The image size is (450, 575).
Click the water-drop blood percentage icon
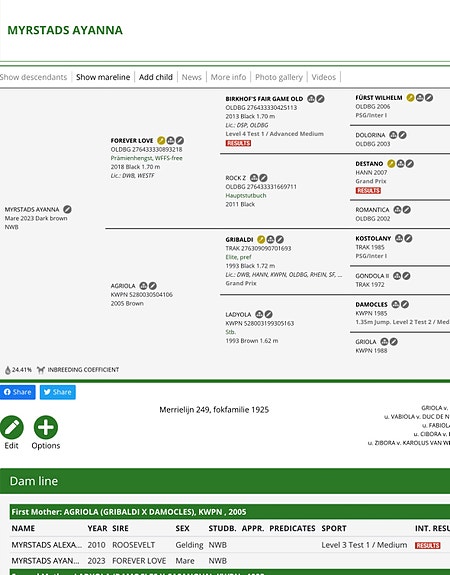(7, 370)
